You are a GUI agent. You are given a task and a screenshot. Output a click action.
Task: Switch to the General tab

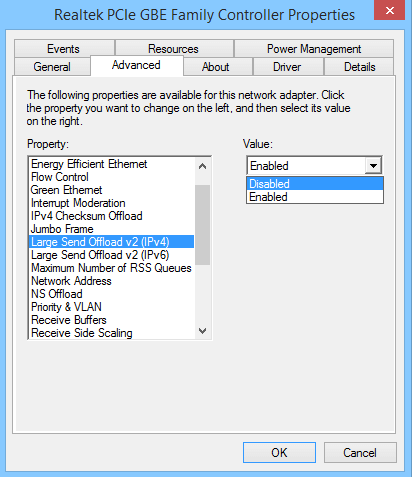[x=52, y=67]
